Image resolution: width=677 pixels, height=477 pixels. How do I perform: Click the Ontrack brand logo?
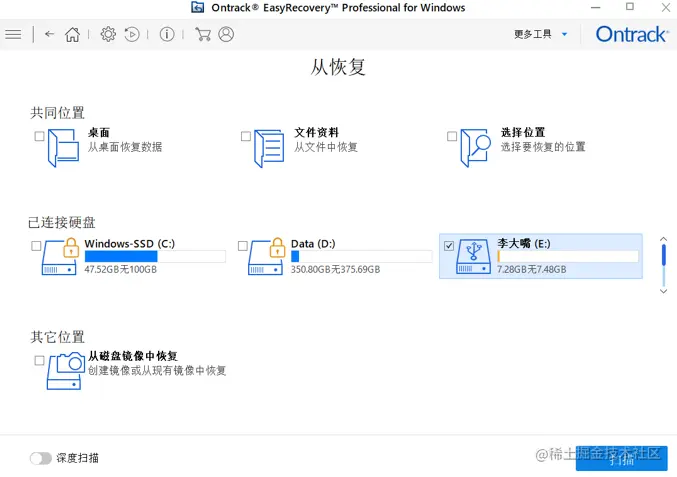click(x=632, y=35)
